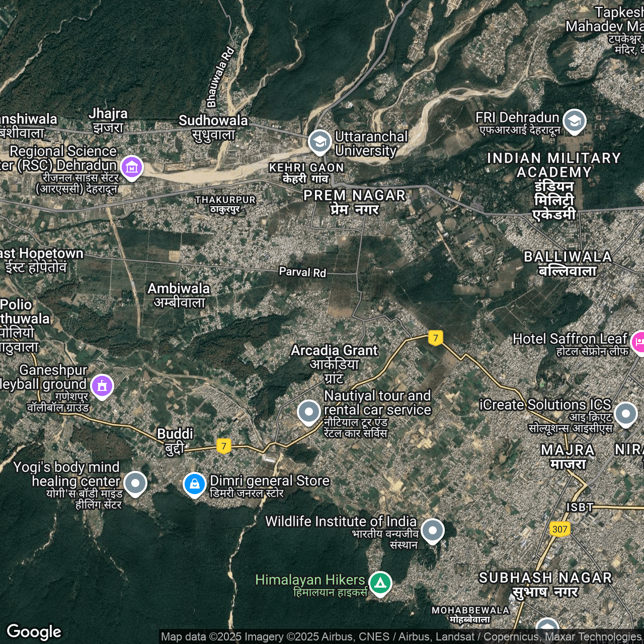Select the FRI Dehradun pin icon
644x644 pixels.
tap(574, 121)
